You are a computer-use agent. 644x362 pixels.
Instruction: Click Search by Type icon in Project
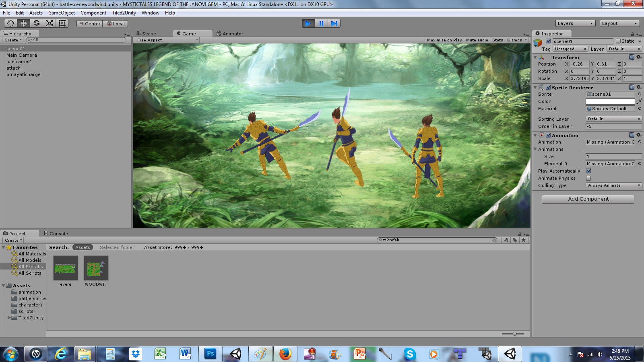[x=506, y=240]
